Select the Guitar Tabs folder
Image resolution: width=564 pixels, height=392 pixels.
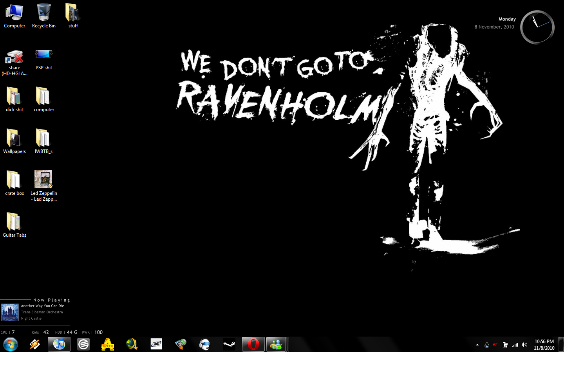coord(14,225)
